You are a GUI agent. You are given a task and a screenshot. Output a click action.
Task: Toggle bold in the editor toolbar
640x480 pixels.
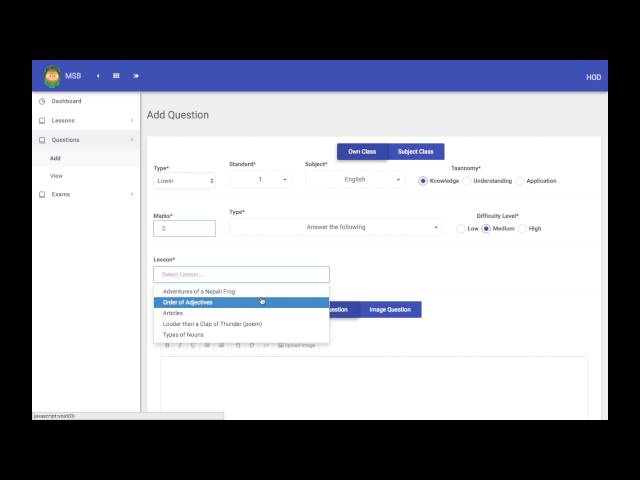(167, 345)
